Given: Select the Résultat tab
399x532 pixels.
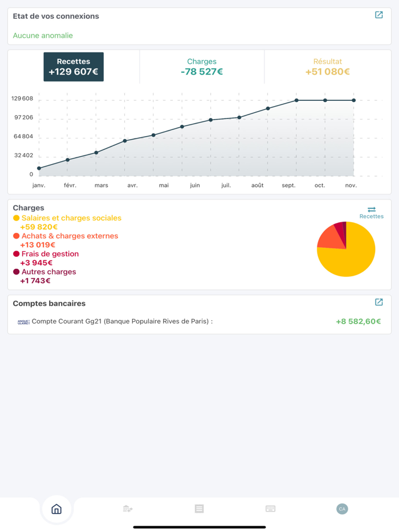Looking at the screenshot, I should click(327, 67).
